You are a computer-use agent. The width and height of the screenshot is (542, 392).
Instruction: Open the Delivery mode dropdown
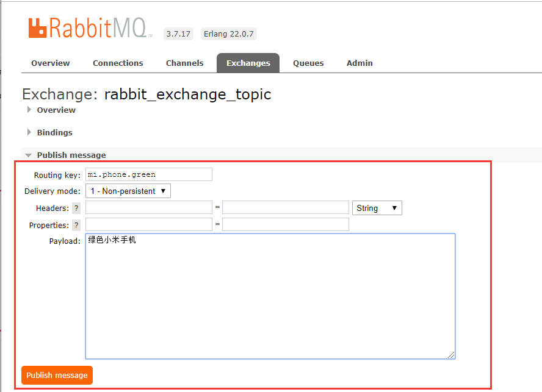click(x=128, y=191)
